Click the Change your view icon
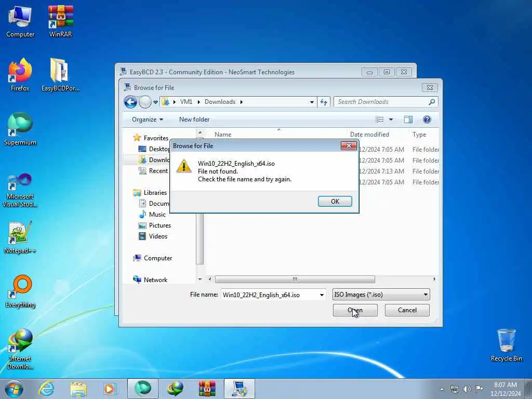The width and height of the screenshot is (532, 399). (x=379, y=119)
